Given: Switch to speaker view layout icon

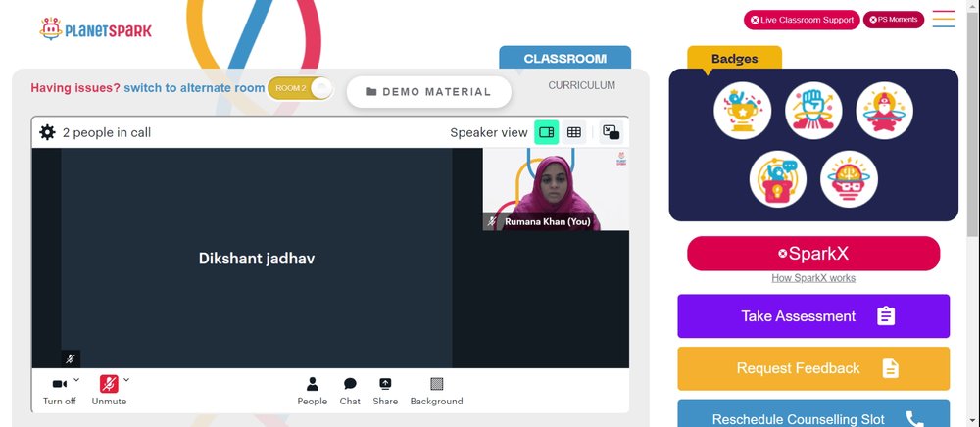Looking at the screenshot, I should pos(546,132).
